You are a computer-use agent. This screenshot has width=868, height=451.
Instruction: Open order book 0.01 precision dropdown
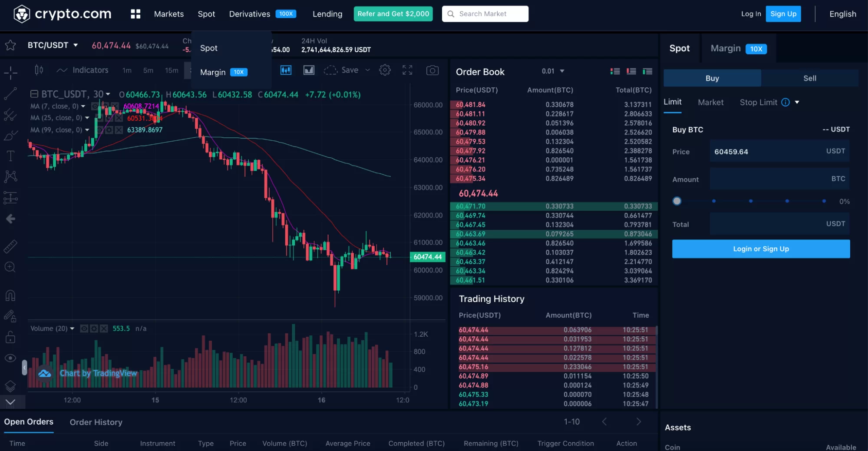(x=562, y=71)
